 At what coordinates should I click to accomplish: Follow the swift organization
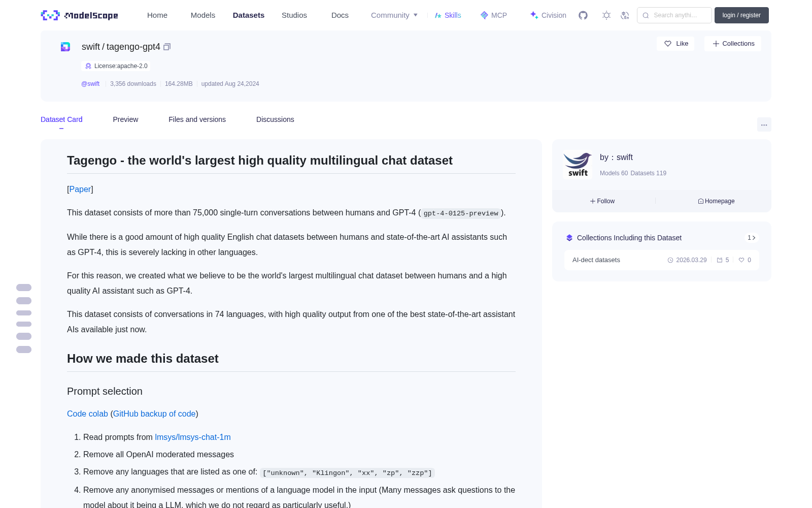(x=602, y=201)
